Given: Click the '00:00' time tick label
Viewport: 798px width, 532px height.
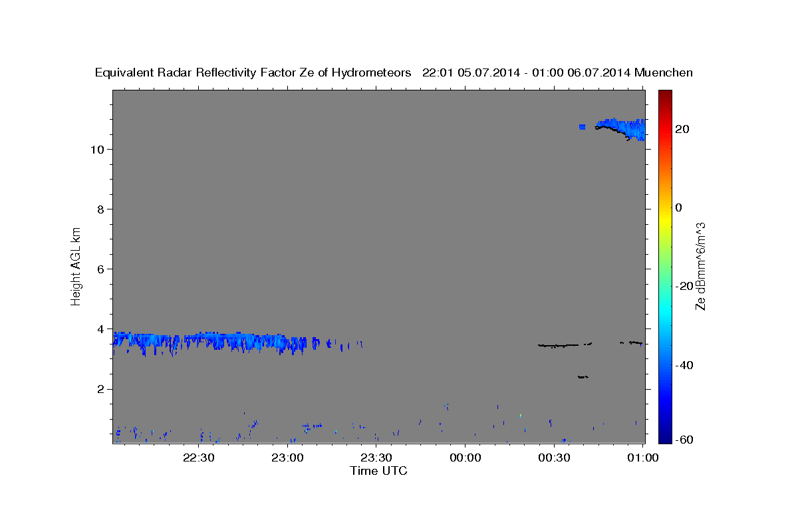Looking at the screenshot, I should pyautogui.click(x=465, y=458).
